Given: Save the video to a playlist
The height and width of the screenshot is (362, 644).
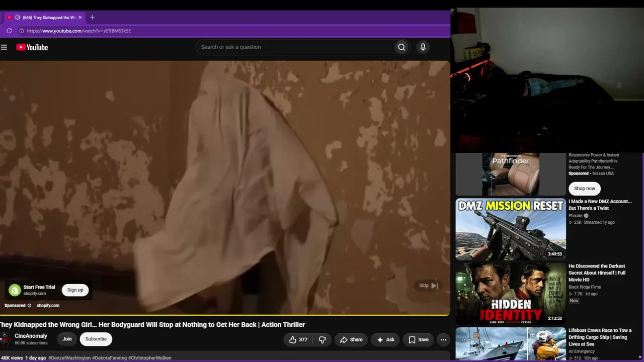Looking at the screenshot, I should click(419, 340).
